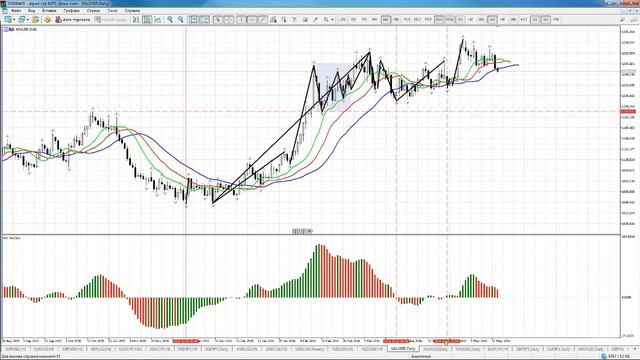640x360 pixels.
Task: Open the Окно menu
Action: click(x=112, y=11)
